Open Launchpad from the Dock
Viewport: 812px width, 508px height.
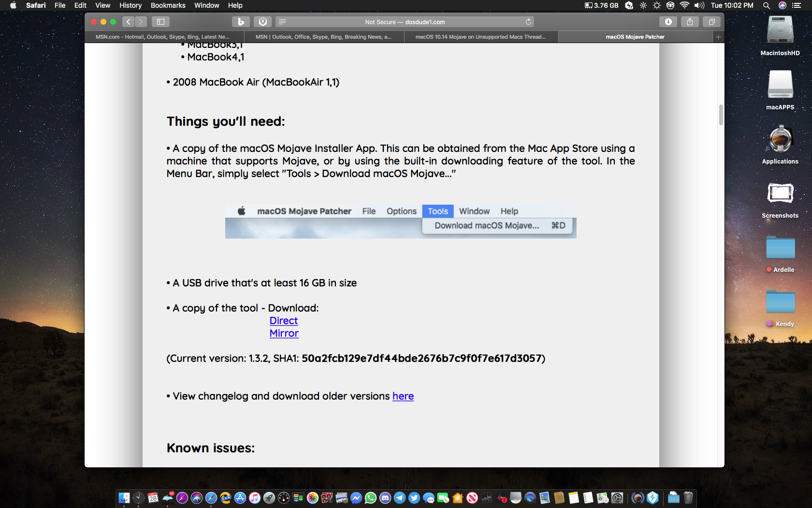pyautogui.click(x=269, y=497)
